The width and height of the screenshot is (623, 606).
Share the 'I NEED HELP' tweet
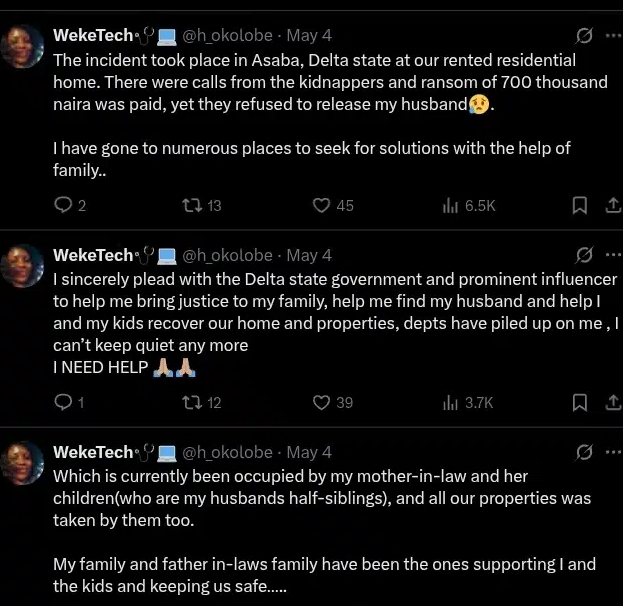tap(612, 402)
